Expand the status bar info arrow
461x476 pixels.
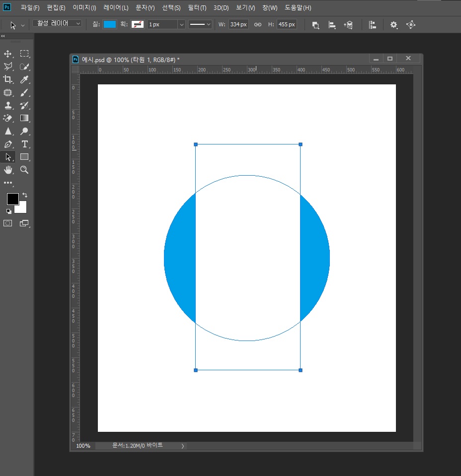[183, 446]
